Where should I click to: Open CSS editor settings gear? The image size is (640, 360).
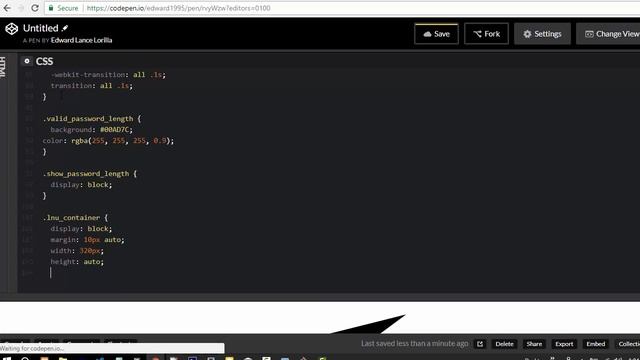(x=27, y=61)
